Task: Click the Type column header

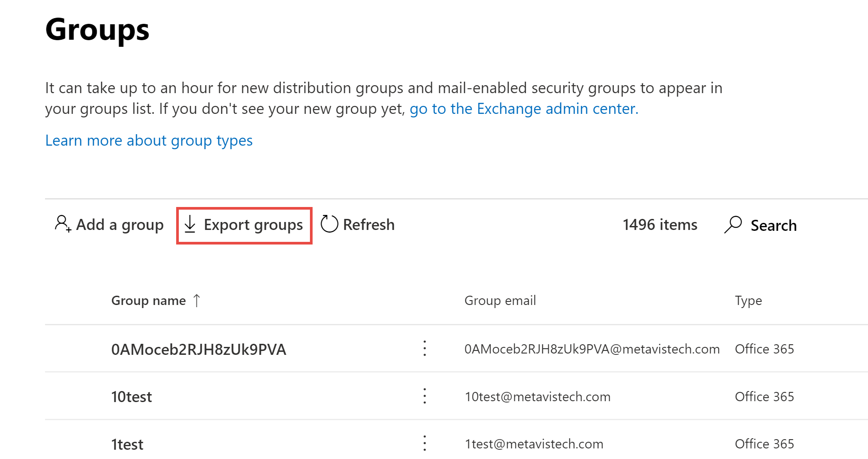Action: click(748, 301)
